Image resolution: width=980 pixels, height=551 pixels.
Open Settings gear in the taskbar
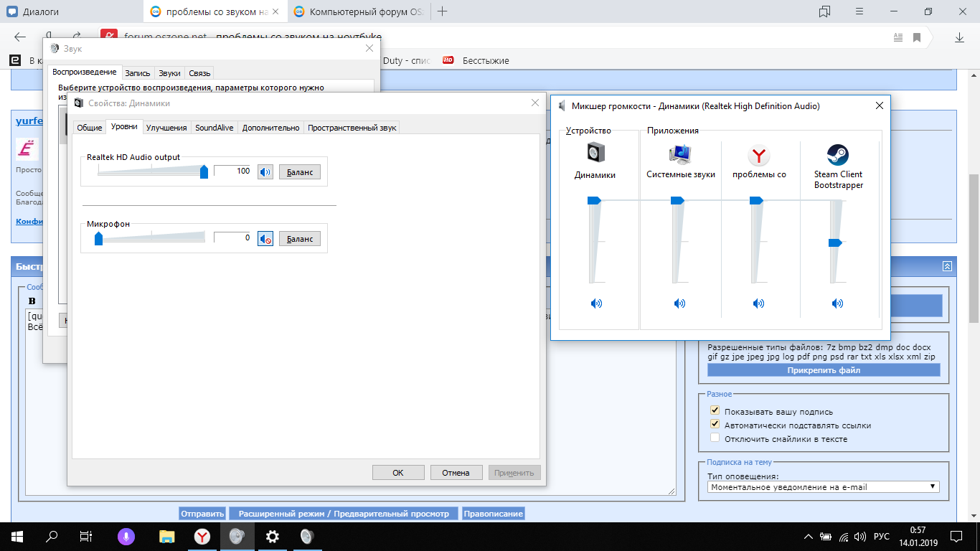(273, 536)
